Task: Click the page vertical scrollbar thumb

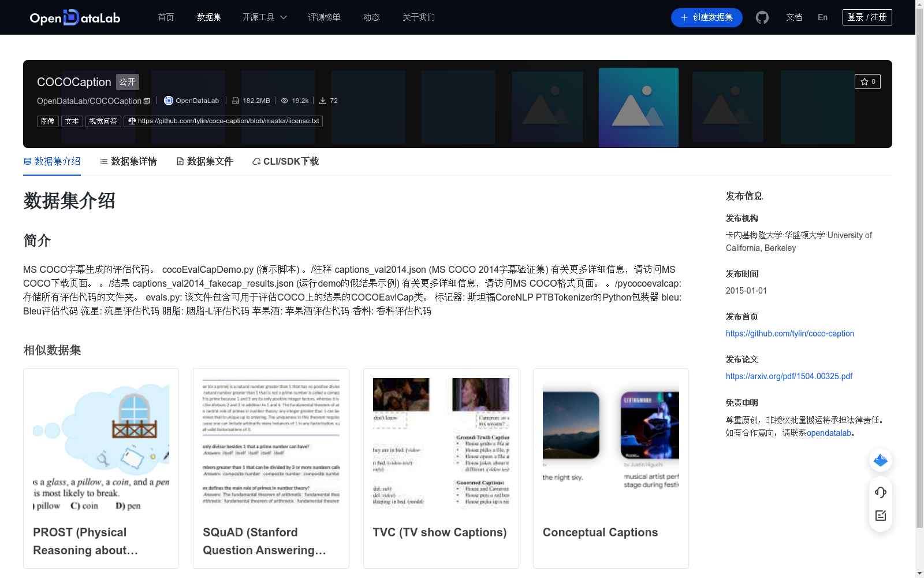Action: click(919, 269)
